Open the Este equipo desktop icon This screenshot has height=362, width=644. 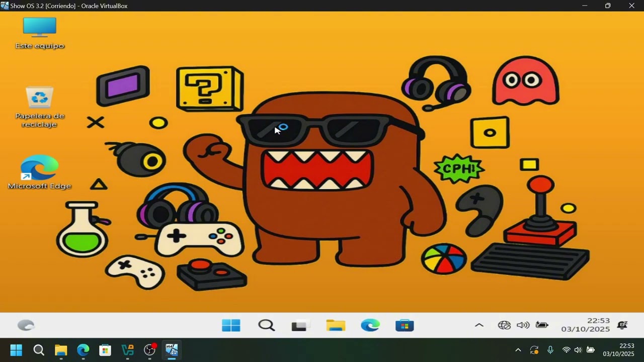coord(40,33)
